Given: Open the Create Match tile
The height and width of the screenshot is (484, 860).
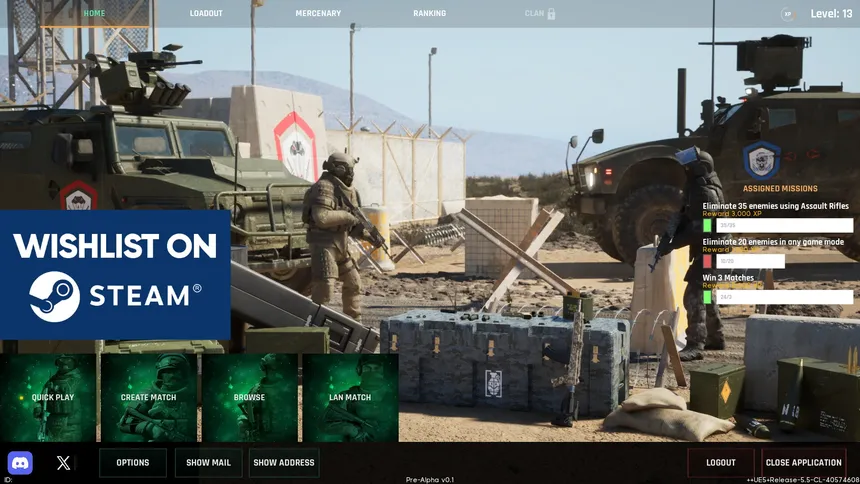Looking at the screenshot, I should (149, 397).
